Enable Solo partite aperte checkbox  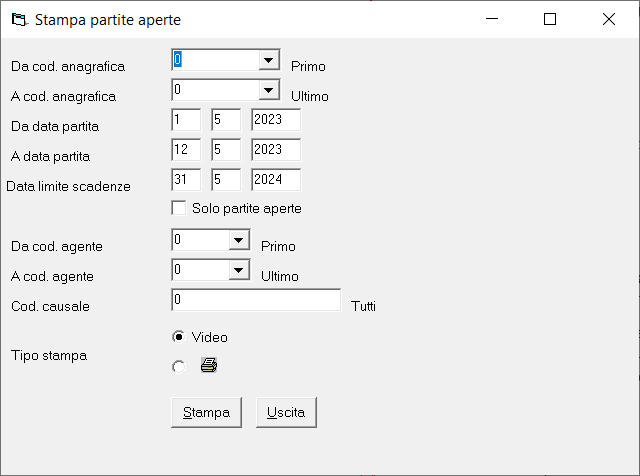click(179, 208)
